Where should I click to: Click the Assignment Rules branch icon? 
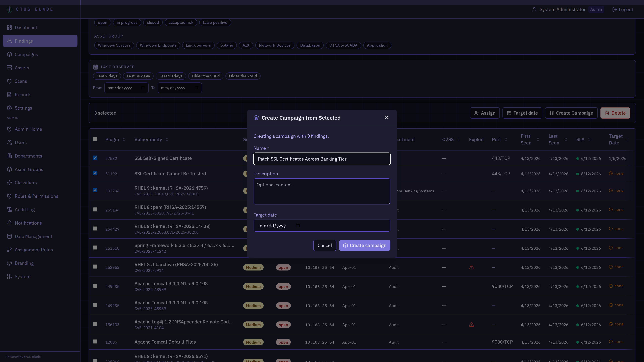9,250
